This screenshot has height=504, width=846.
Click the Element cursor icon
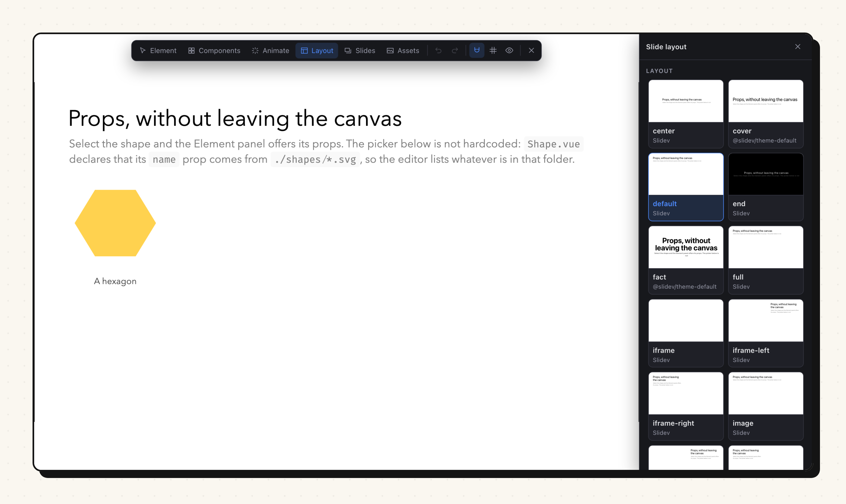click(x=143, y=51)
